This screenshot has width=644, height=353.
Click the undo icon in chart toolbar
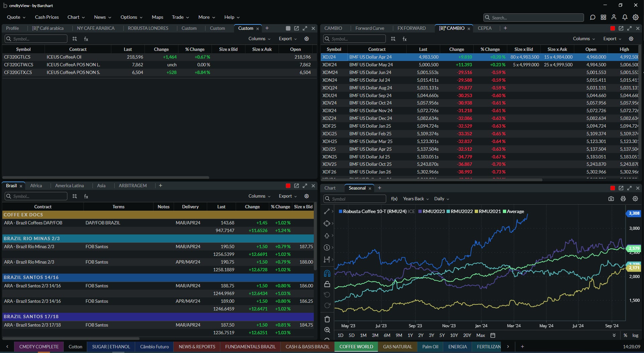(327, 295)
